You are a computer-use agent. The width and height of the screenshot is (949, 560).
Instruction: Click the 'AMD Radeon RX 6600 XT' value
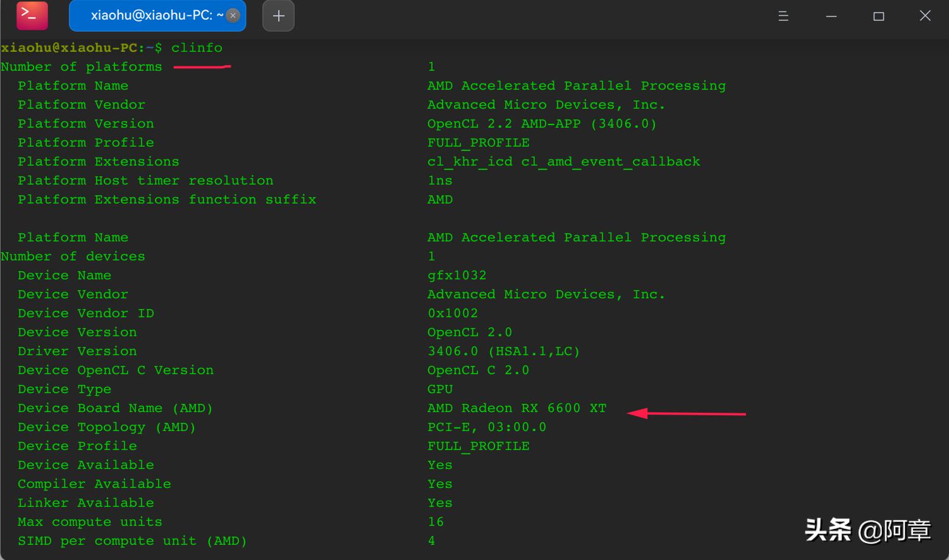pyautogui.click(x=517, y=408)
